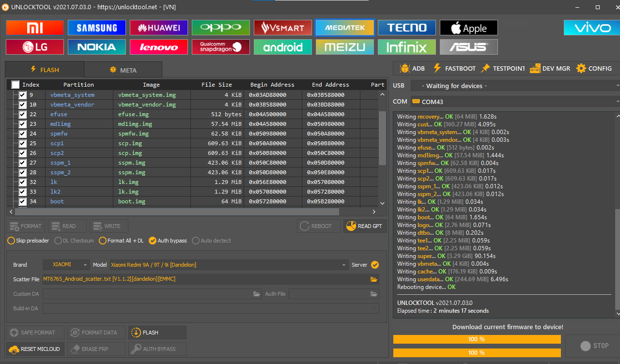Uncheck the md1img partition checkbox
The image size is (620, 364).
point(22,124)
